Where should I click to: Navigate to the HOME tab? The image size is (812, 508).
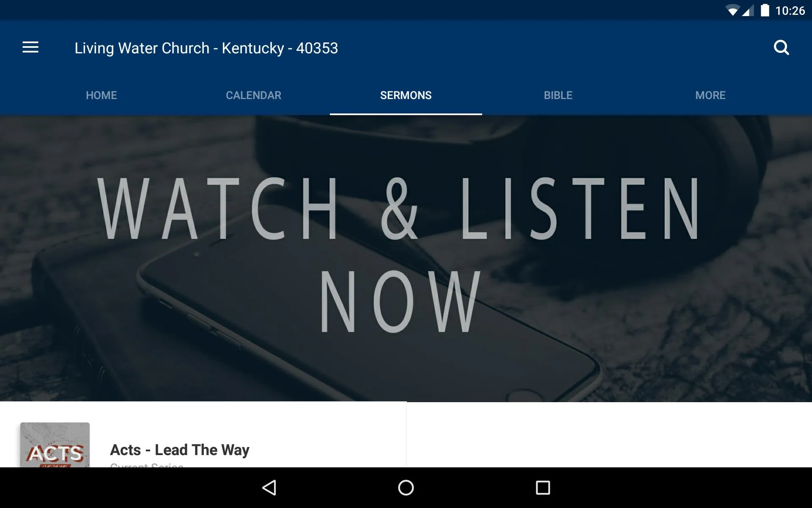pos(101,95)
